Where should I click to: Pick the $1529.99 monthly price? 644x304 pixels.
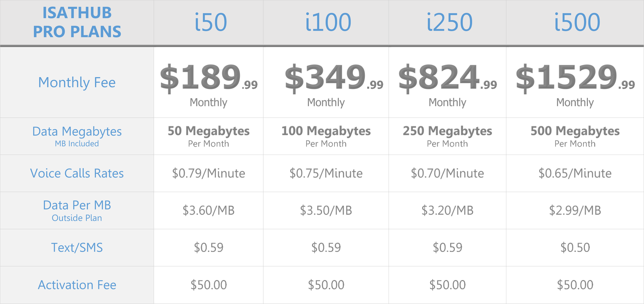575,78
